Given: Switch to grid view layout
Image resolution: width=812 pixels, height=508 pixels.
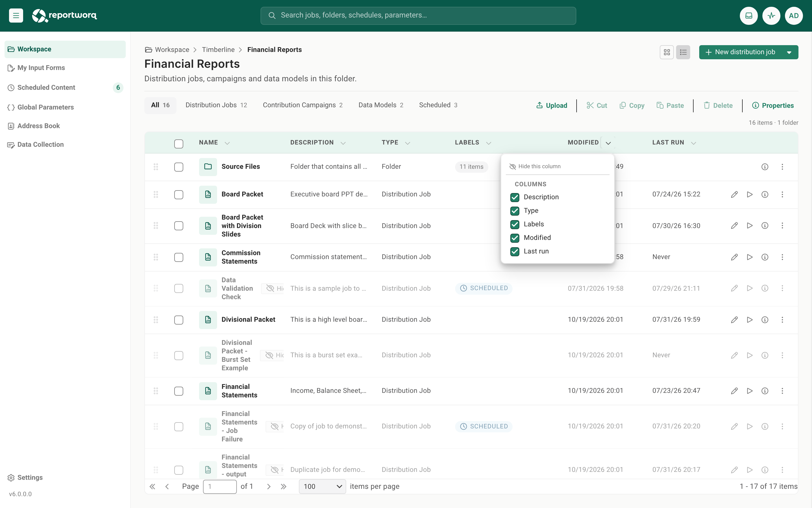Looking at the screenshot, I should pyautogui.click(x=667, y=52).
